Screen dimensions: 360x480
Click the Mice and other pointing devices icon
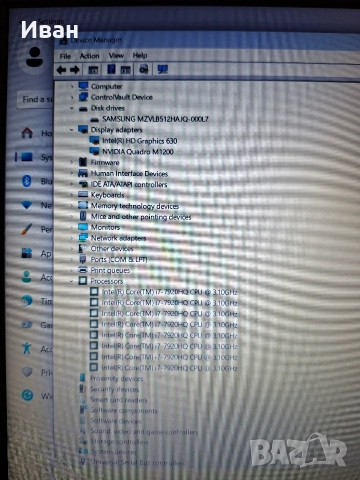point(83,216)
